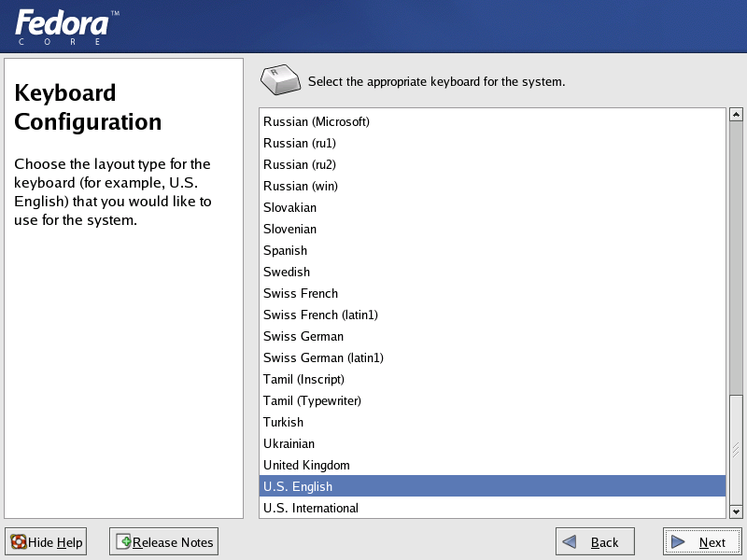Hide the help panel
The image size is (747, 560).
pos(46,541)
